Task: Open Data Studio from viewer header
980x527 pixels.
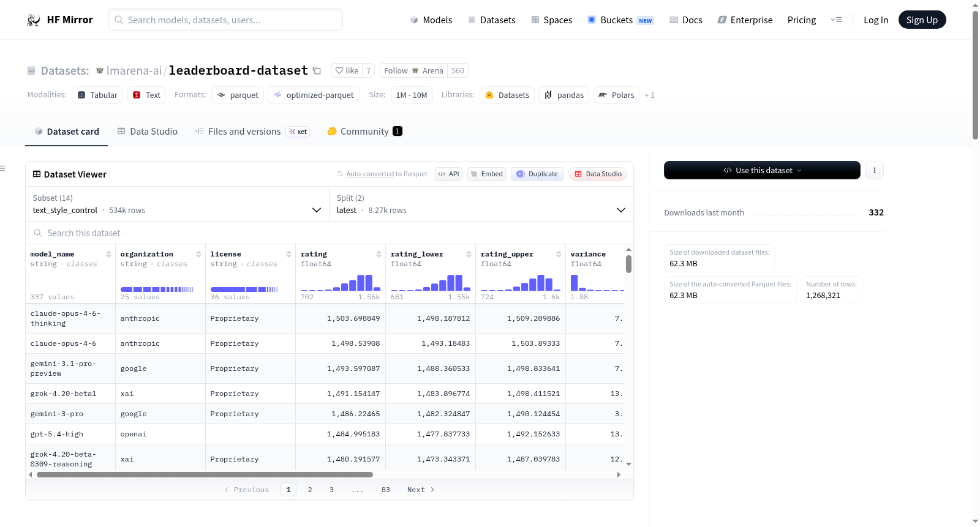Action: (598, 174)
